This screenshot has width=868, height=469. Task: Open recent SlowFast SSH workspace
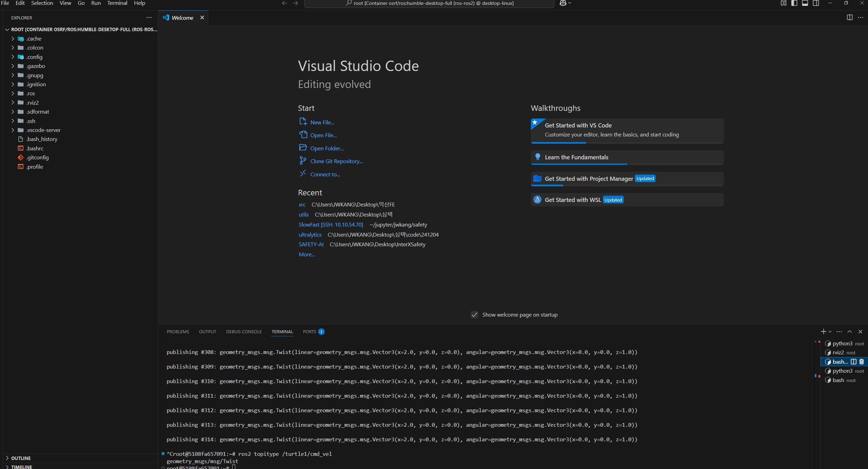331,225
